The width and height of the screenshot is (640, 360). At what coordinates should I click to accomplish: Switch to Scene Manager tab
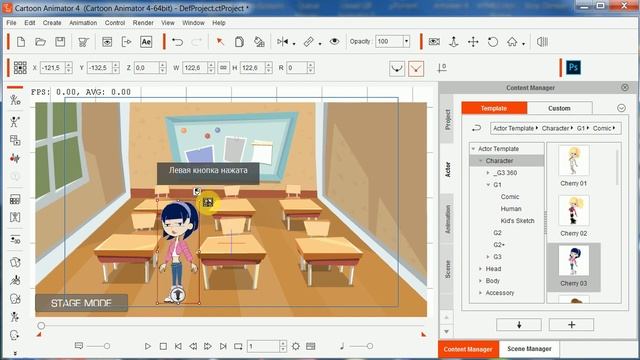(x=529, y=349)
